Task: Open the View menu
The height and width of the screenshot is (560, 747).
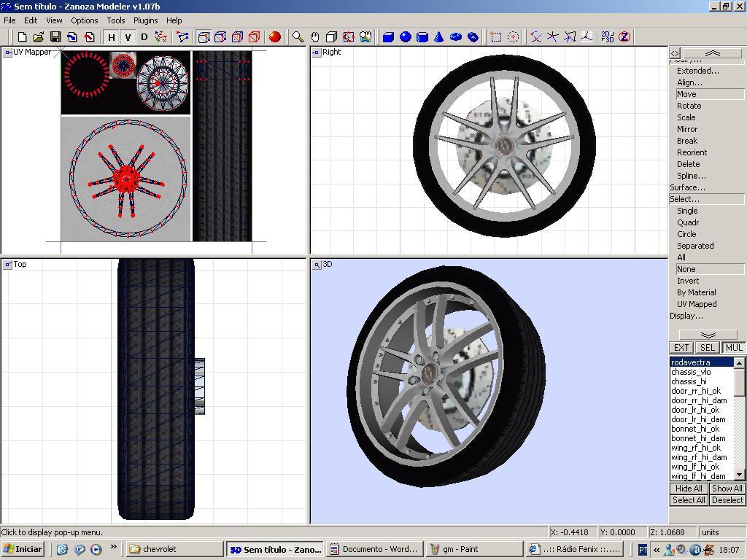Action: [54, 20]
